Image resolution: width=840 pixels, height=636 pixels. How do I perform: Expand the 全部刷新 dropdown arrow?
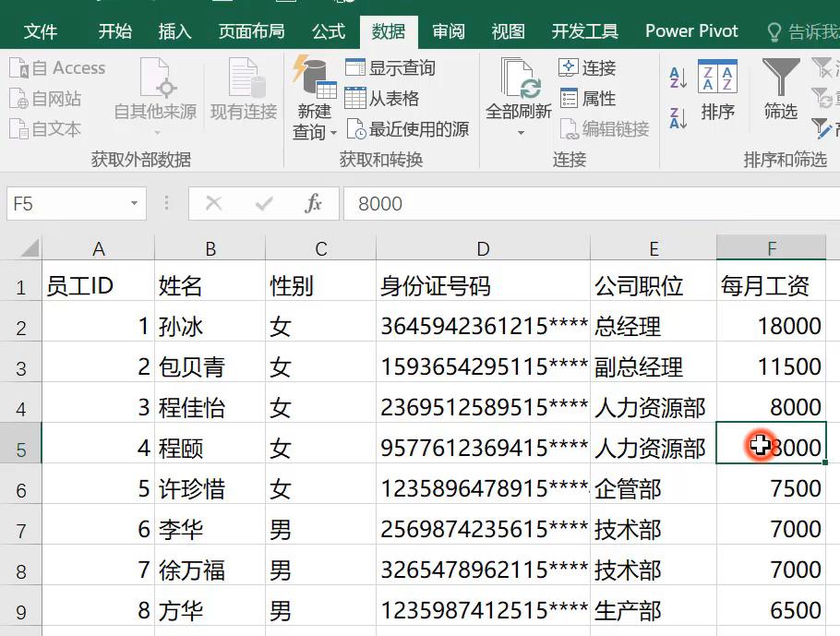(521, 132)
